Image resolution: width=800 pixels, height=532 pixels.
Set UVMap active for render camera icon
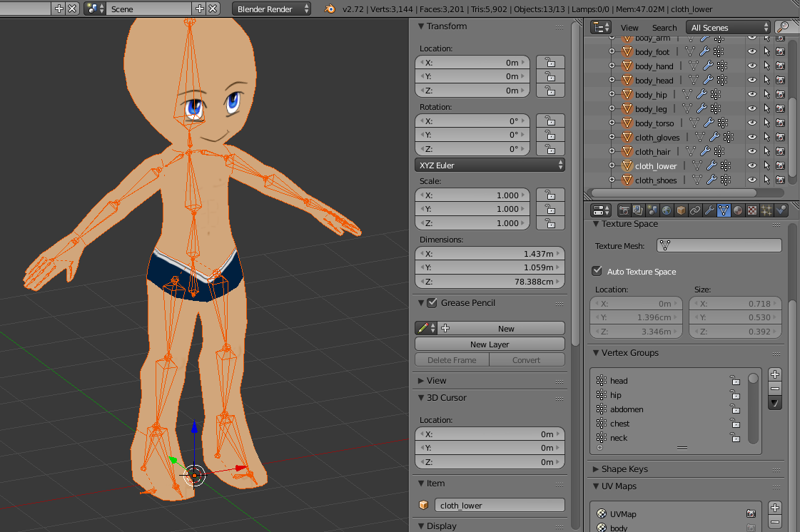(751, 513)
